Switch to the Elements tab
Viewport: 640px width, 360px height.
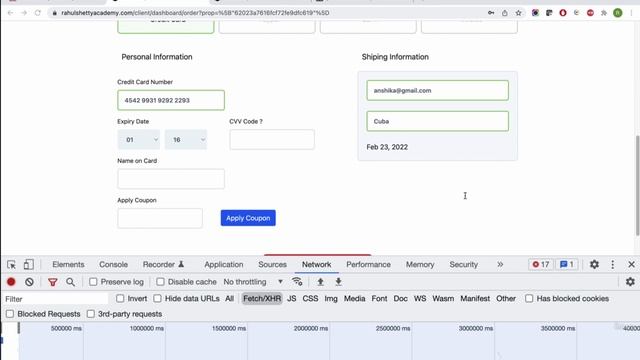click(68, 264)
